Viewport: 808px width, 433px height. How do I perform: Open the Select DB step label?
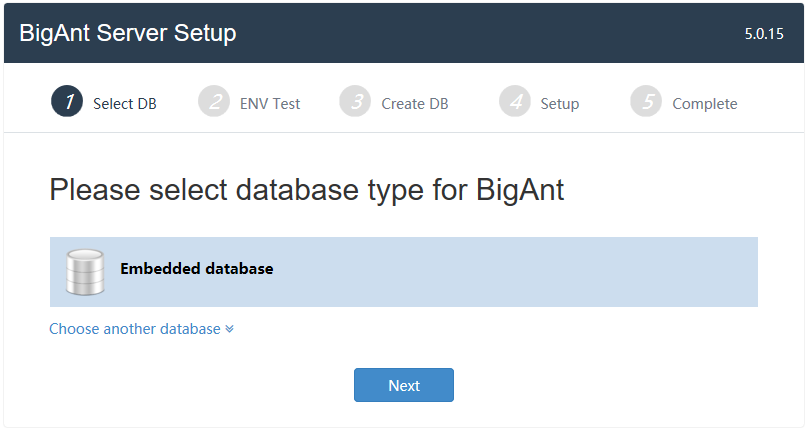point(125,104)
